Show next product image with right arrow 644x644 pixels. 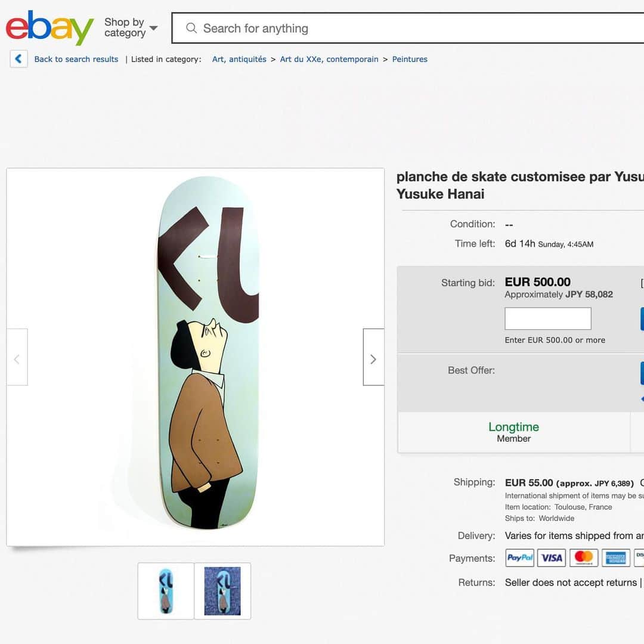click(x=373, y=357)
